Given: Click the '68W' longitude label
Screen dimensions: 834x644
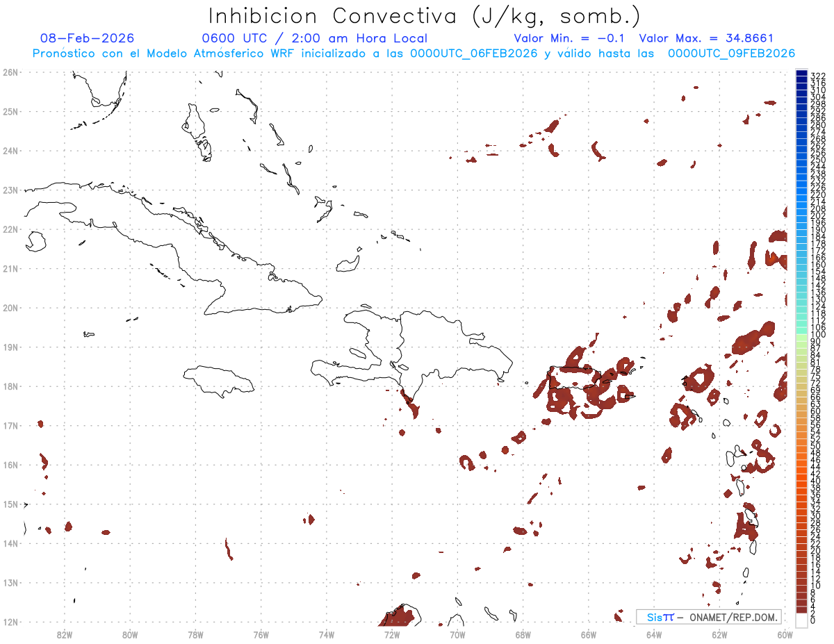Looking at the screenshot, I should [523, 634].
